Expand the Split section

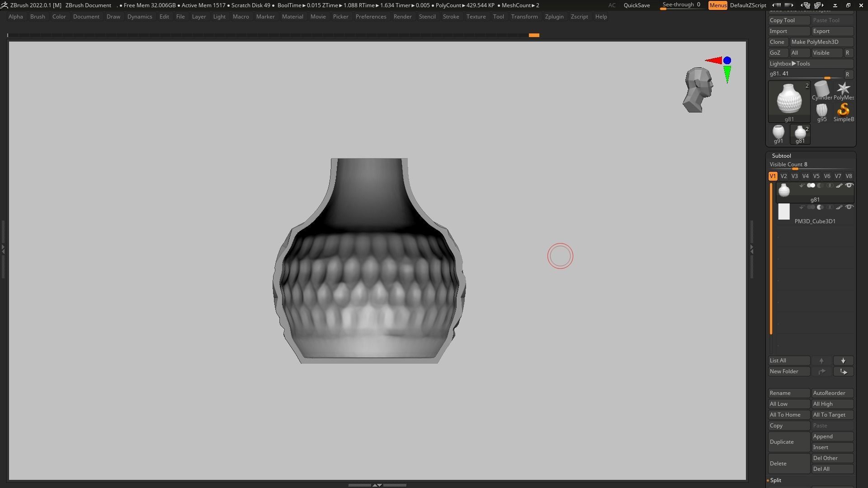coord(776,480)
